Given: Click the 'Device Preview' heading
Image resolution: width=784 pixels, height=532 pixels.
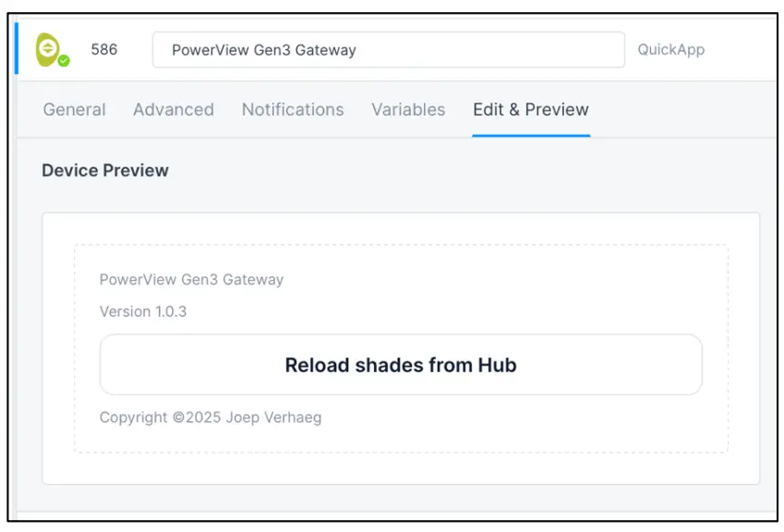Looking at the screenshot, I should pos(105,171).
